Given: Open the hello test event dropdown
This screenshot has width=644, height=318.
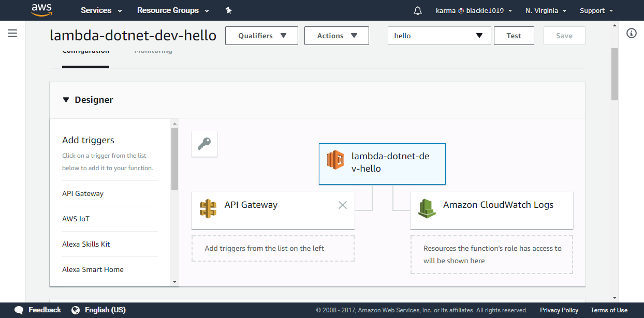Looking at the screenshot, I should click(x=439, y=36).
